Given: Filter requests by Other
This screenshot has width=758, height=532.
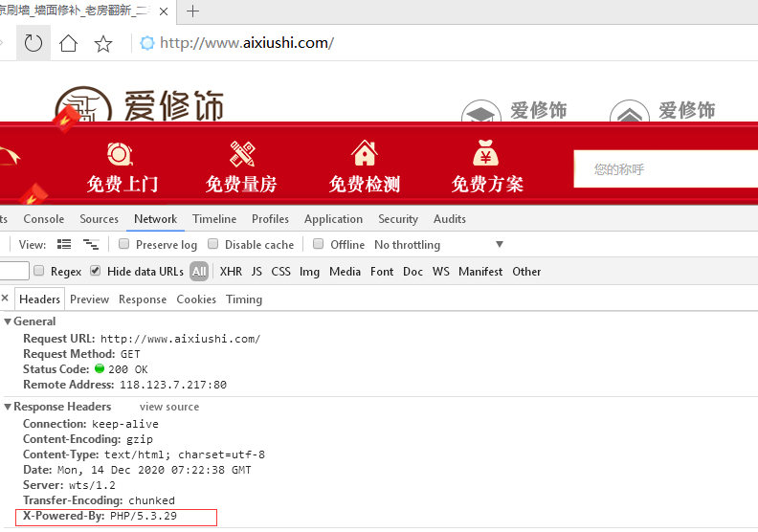Looking at the screenshot, I should 526,272.
